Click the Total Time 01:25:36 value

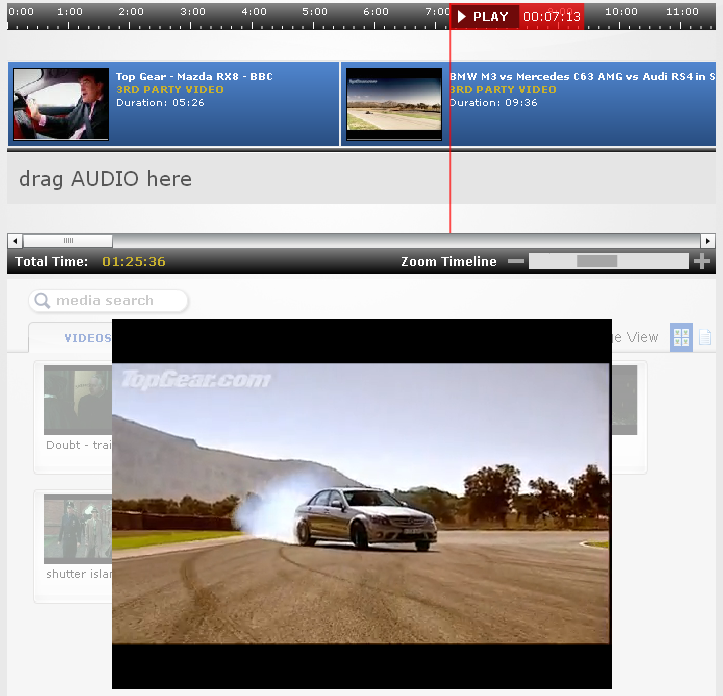pyautogui.click(x=134, y=262)
